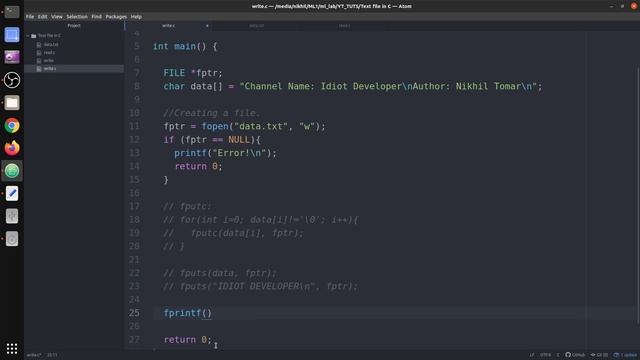Open the Packages menu

pyautogui.click(x=116, y=17)
